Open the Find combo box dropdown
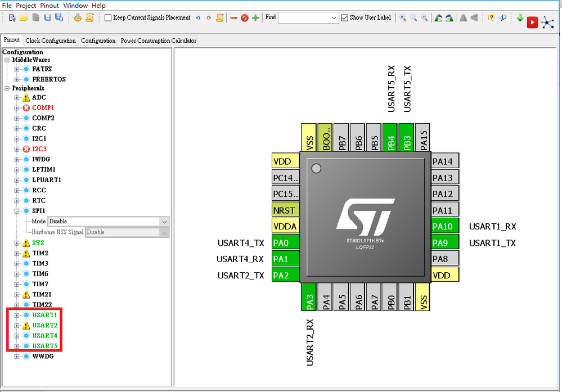The width and height of the screenshot is (562, 392). [x=334, y=18]
